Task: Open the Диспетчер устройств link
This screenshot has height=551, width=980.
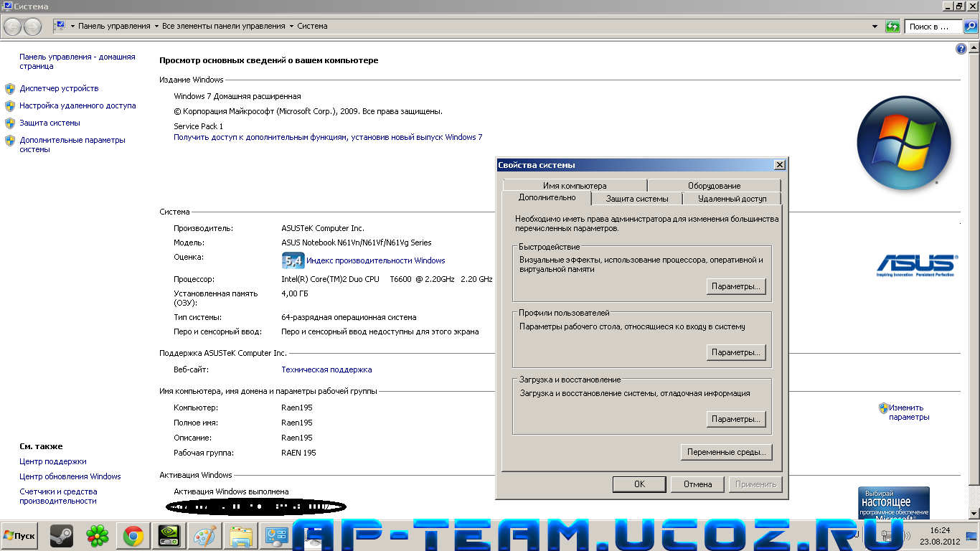Action: [59, 88]
